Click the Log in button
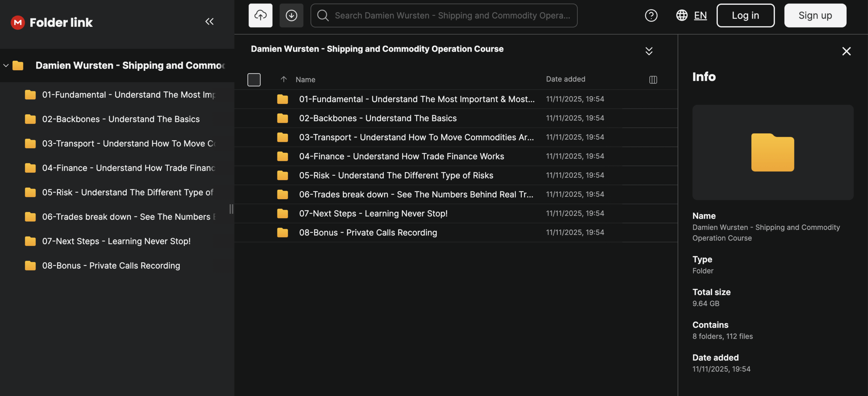 click(745, 15)
